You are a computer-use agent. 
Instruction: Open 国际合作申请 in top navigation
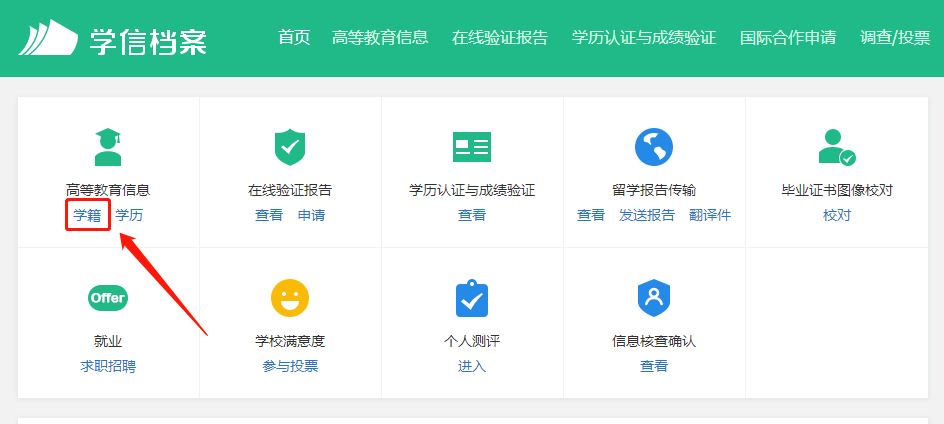[787, 37]
